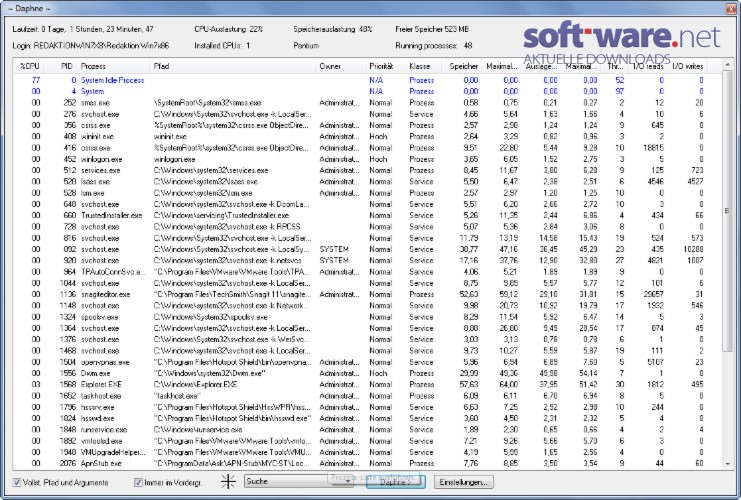The height and width of the screenshot is (500, 741).
Task: Sort by Priorität column header
Action: coord(386,66)
